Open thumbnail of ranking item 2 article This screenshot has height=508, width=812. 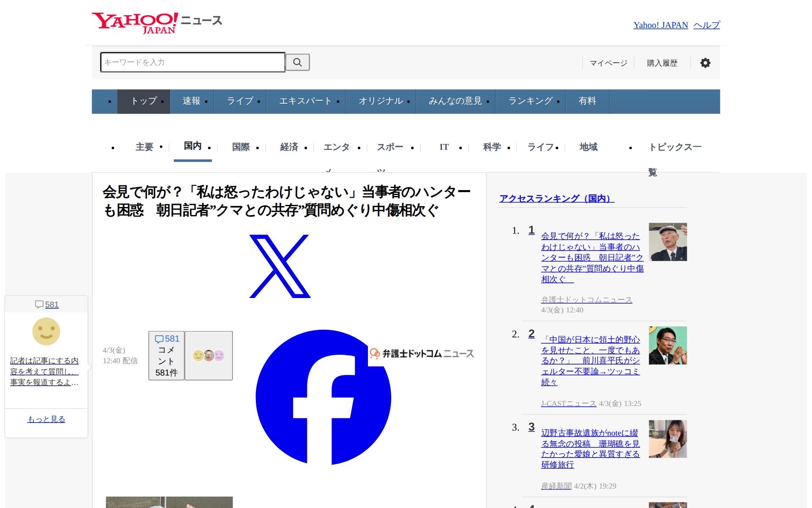[x=667, y=345]
